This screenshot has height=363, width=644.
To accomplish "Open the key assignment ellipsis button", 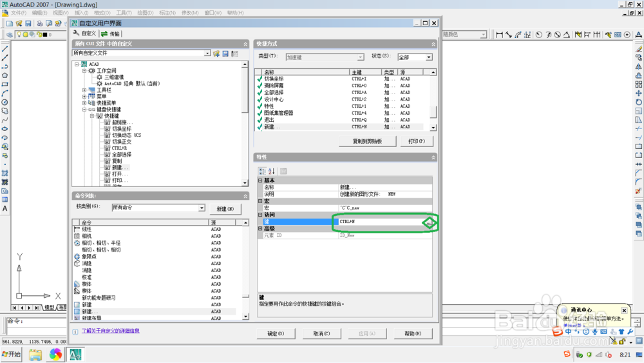I will click(x=428, y=222).
